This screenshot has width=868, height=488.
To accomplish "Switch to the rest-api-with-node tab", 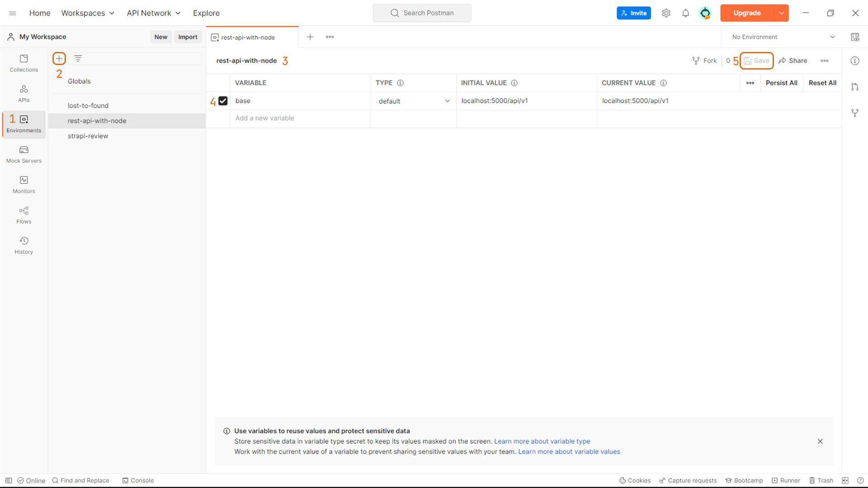I will [x=252, y=37].
